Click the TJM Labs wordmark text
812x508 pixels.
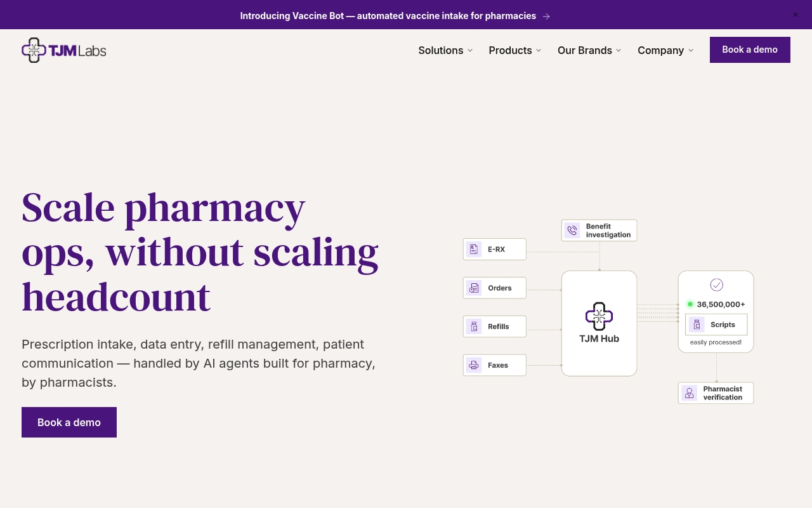pos(77,50)
